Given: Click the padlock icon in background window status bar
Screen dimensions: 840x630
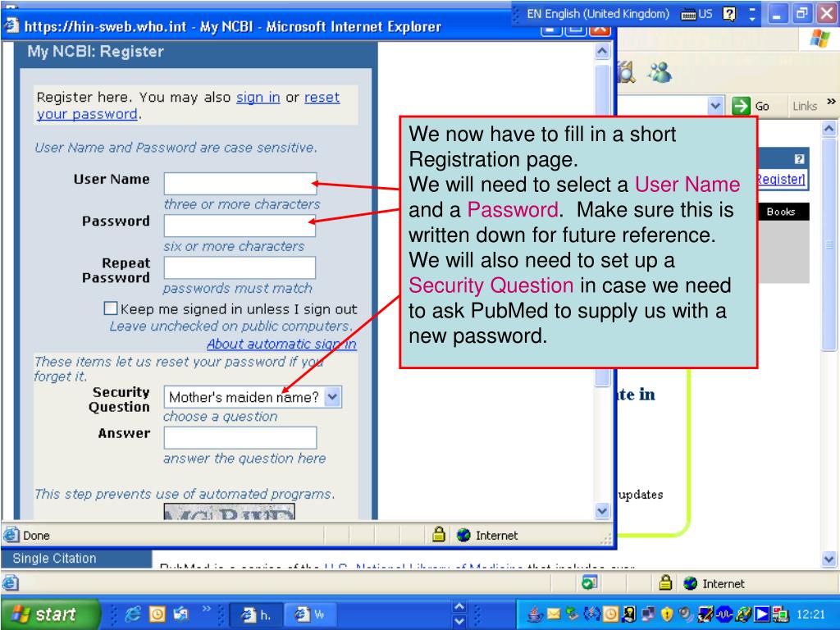Looking at the screenshot, I should [x=665, y=582].
